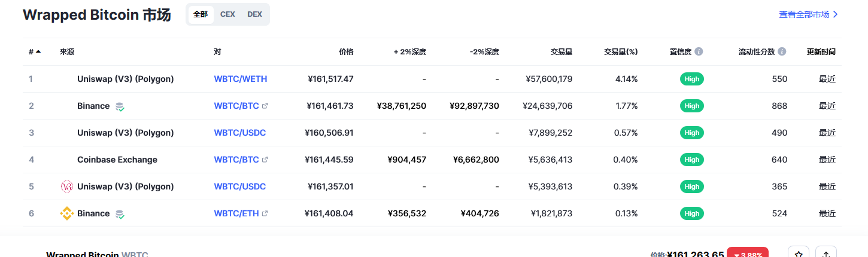Click the volume value ¥24,639,706
Screen dimensions: 868x257
(x=548, y=106)
